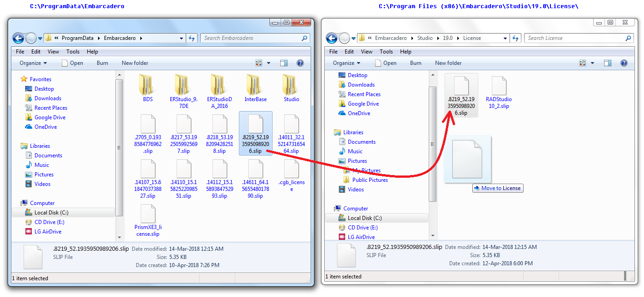Open recent pages dropdown in Embarcadero window
644x297 pixels.
[x=40, y=39]
